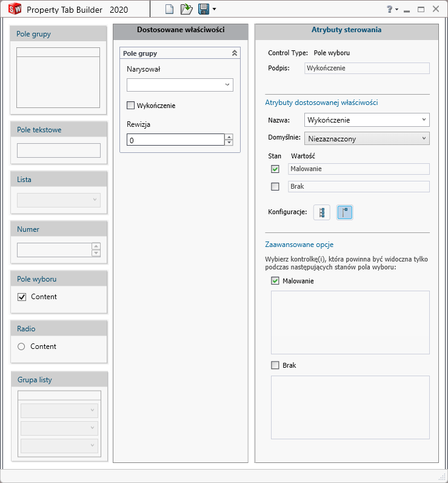
Task: Open the Domyślnie default state dropdown
Action: point(367,138)
